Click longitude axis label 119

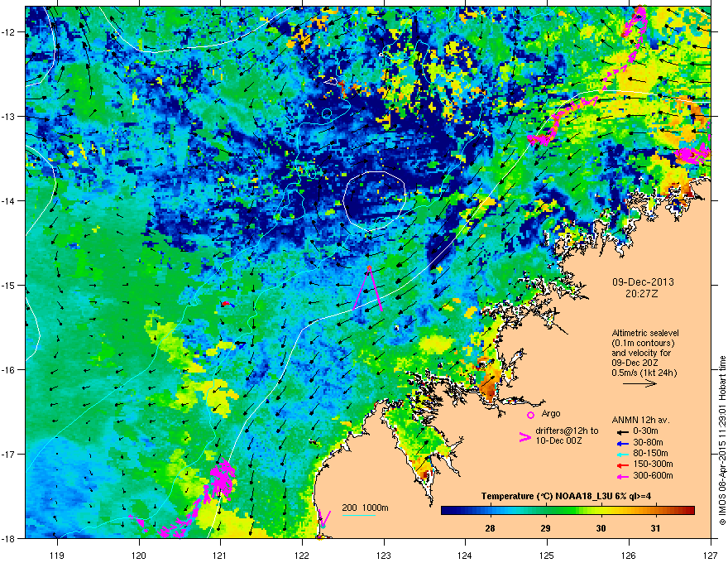pos(57,555)
